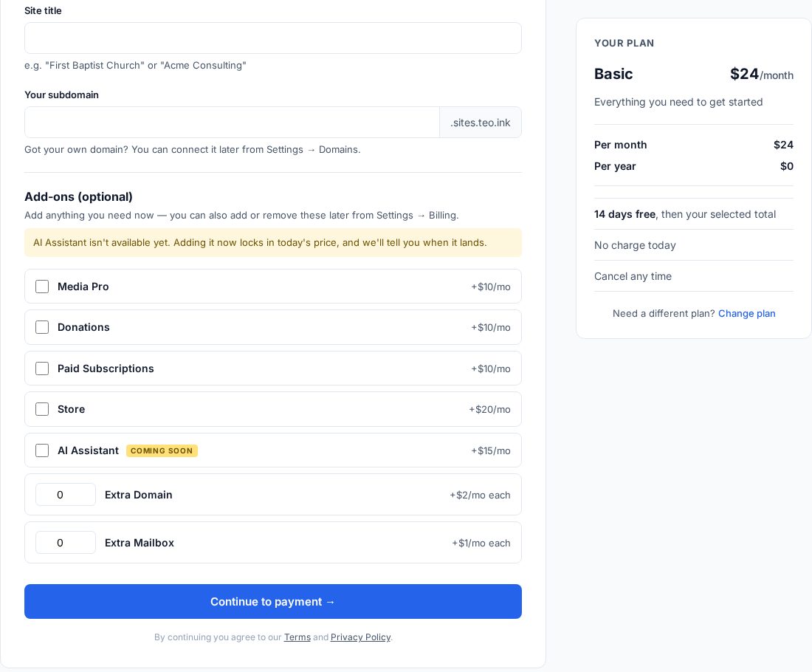Click the own domain hint text
Screen dimensions: 812x672
192,149
